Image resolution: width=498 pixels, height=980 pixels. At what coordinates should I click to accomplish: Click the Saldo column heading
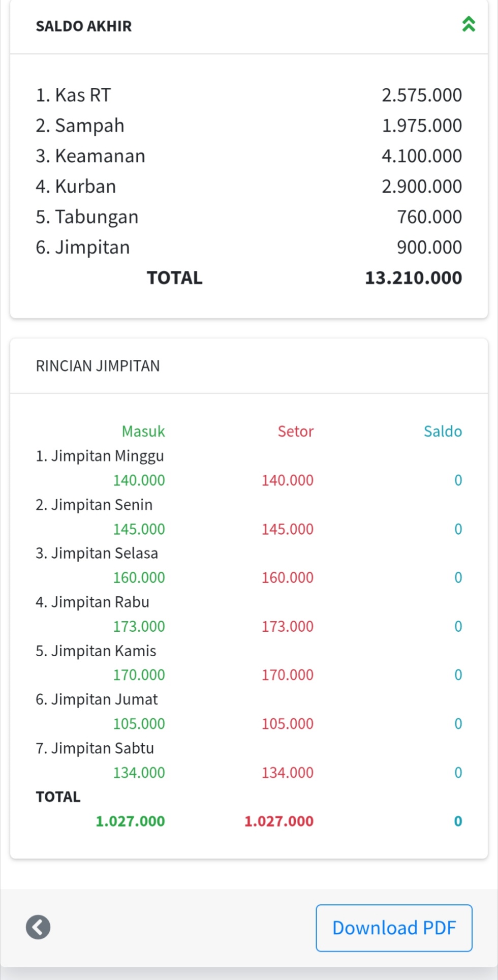click(x=443, y=432)
